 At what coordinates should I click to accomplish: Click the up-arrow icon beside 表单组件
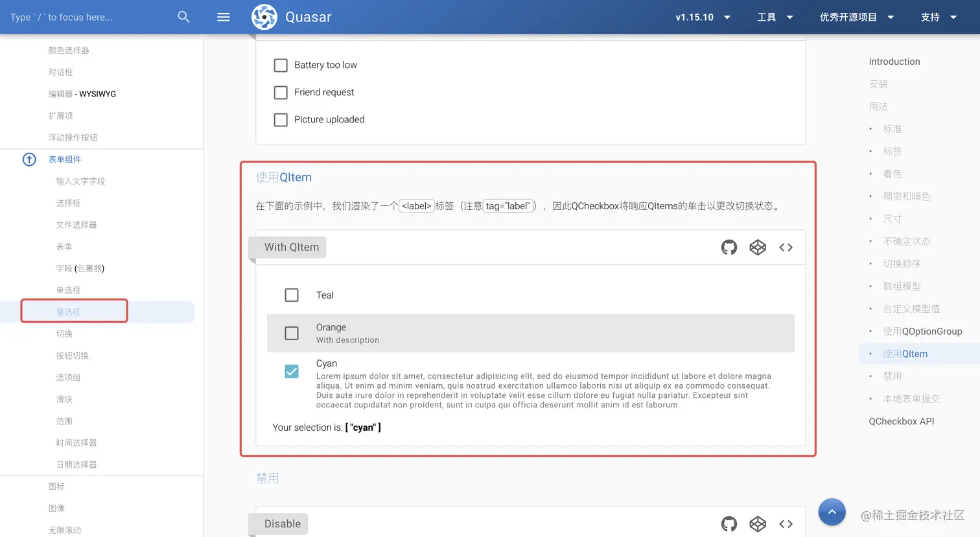click(x=29, y=159)
